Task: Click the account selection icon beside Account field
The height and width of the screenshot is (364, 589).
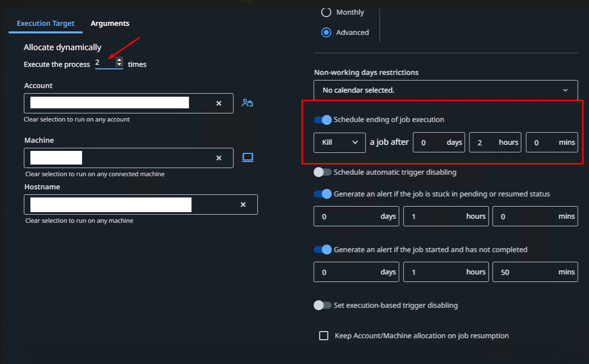Action: pyautogui.click(x=247, y=103)
